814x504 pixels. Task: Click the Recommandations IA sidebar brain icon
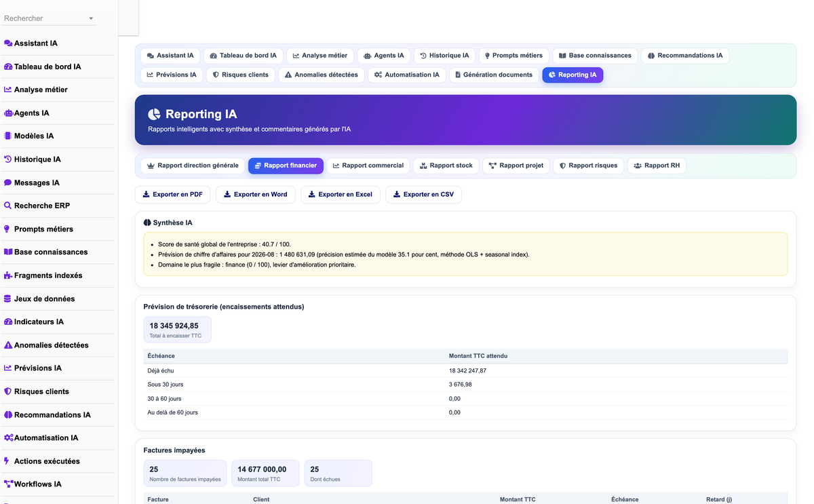(8, 414)
